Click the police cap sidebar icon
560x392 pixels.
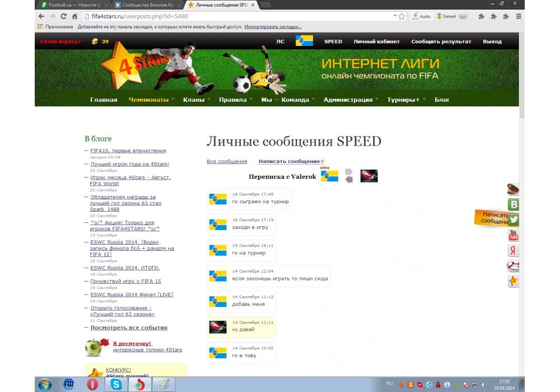tap(513, 189)
